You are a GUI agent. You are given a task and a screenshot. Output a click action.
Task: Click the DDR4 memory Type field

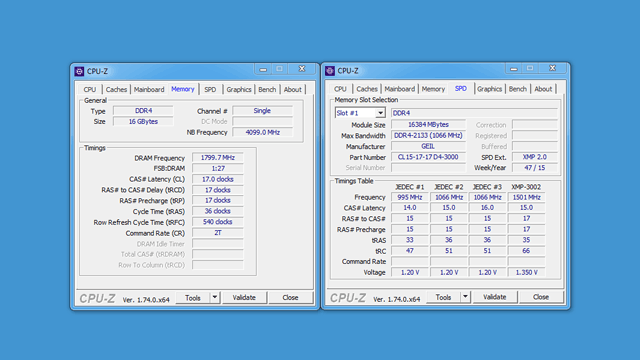[143, 111]
